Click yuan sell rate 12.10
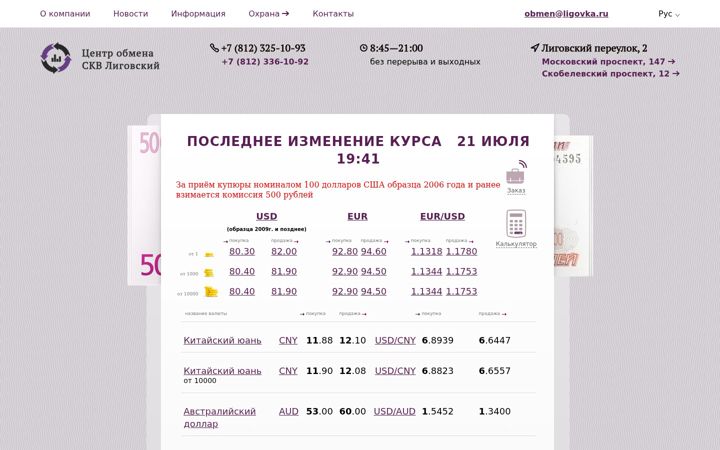 353,341
